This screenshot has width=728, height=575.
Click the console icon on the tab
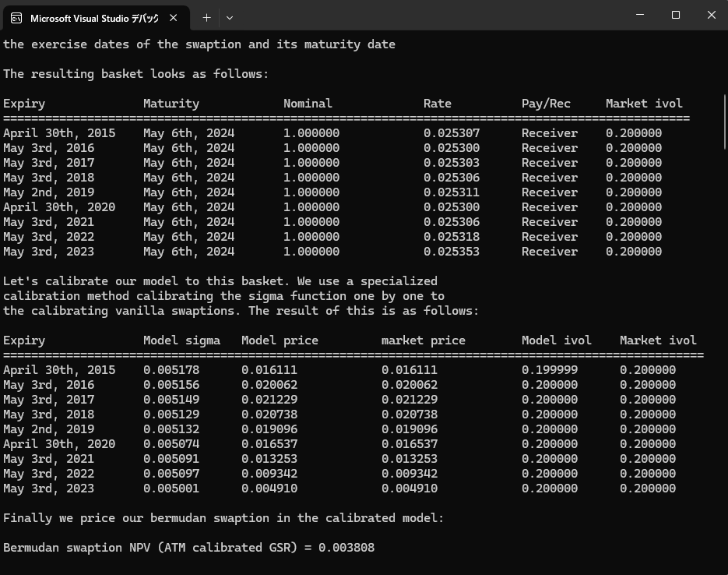point(16,18)
